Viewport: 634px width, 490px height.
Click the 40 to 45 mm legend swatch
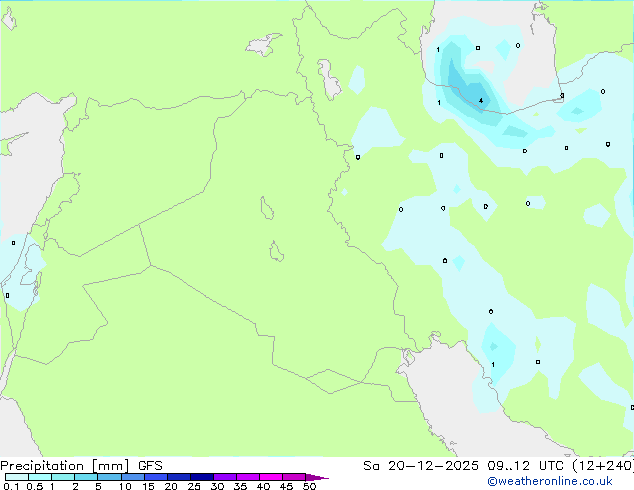click(271, 477)
